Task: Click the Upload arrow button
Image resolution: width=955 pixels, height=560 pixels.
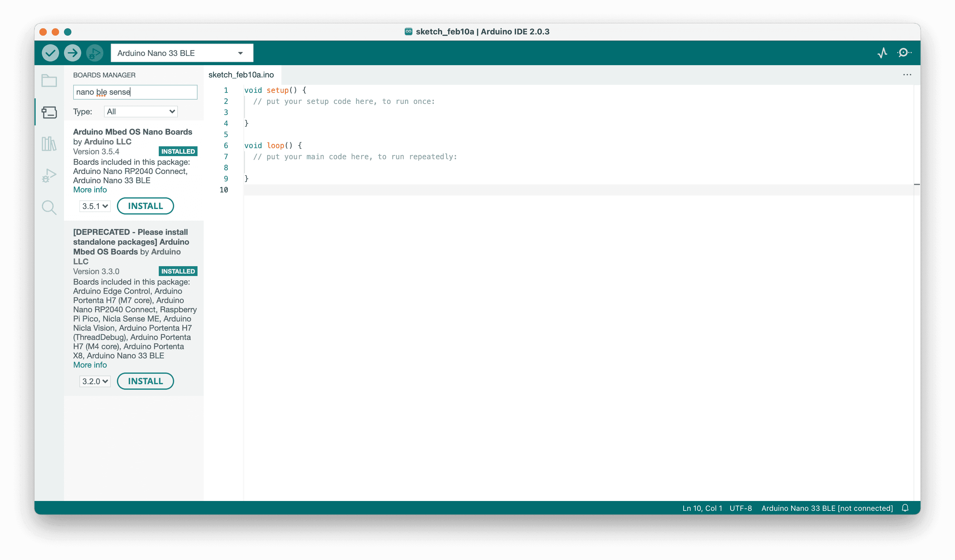Action: pyautogui.click(x=72, y=53)
